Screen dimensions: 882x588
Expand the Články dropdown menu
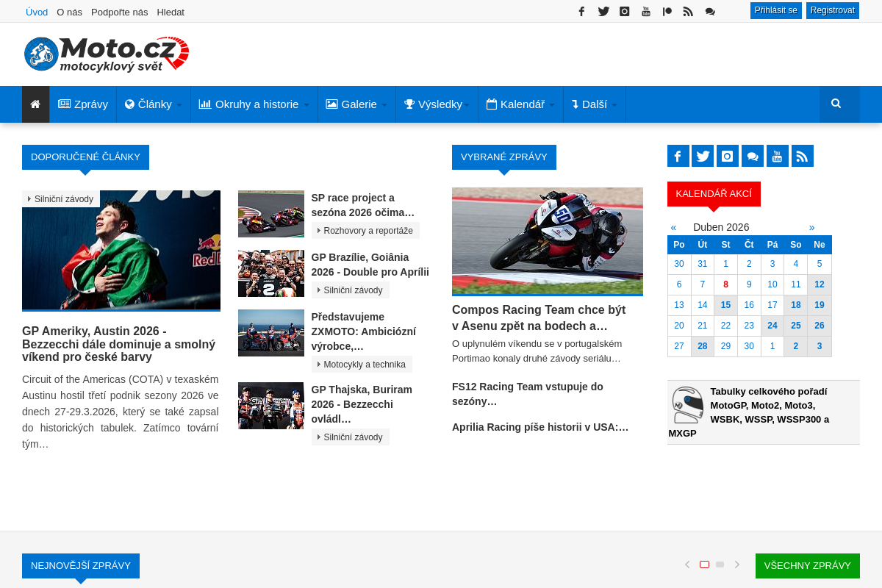click(x=154, y=104)
